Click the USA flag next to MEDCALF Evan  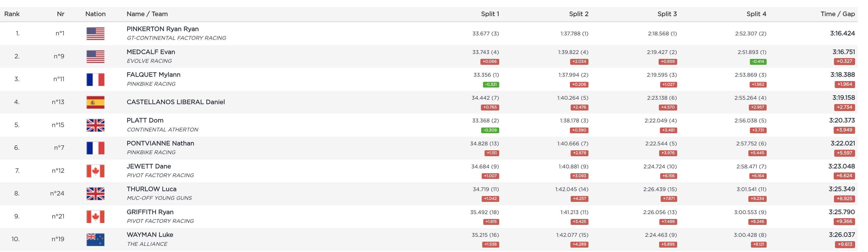[95, 56]
